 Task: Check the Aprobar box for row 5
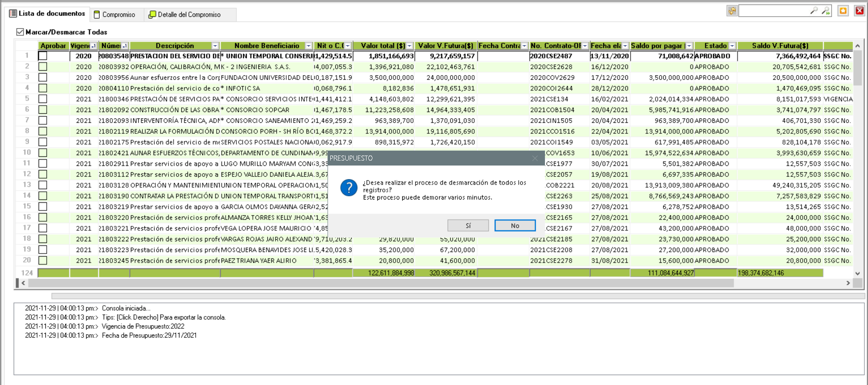coord(43,99)
